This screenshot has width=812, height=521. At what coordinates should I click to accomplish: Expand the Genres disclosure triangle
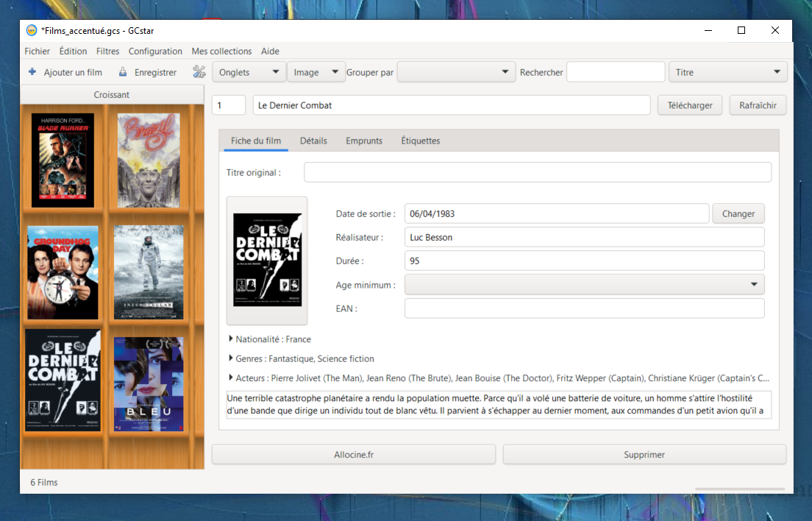tap(231, 358)
